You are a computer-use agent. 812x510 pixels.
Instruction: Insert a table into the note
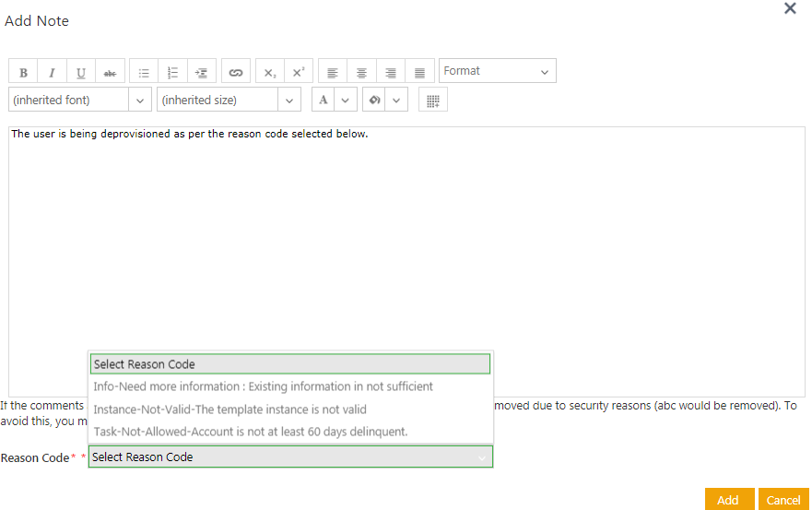click(432, 101)
